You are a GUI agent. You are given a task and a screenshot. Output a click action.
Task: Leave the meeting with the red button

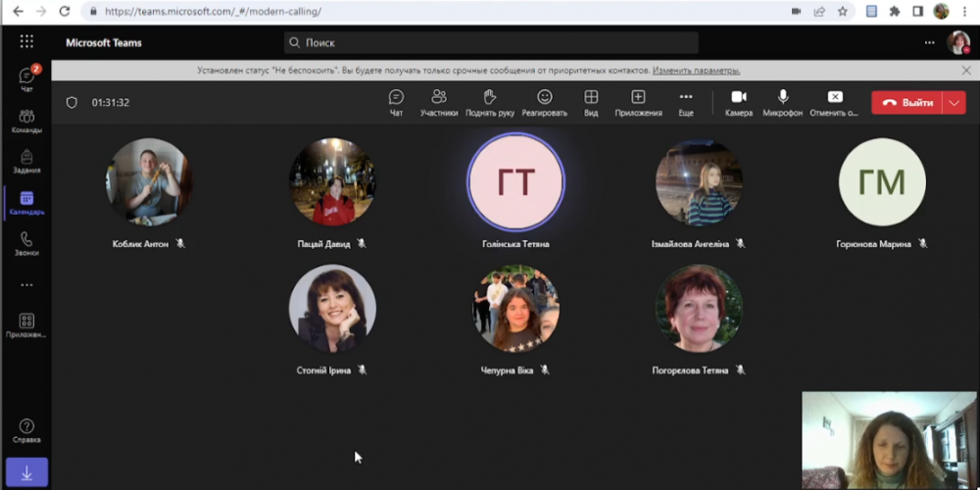point(907,102)
